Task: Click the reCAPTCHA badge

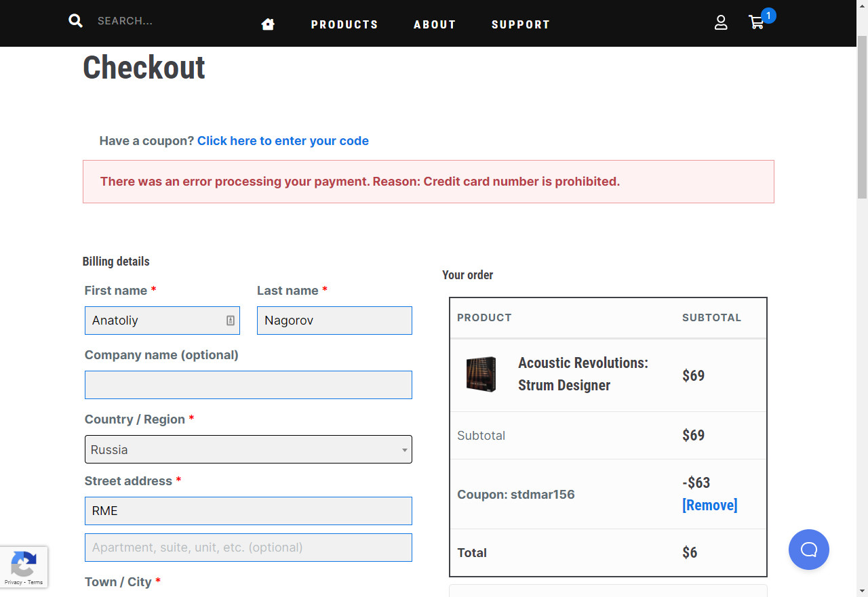Action: pyautogui.click(x=24, y=567)
